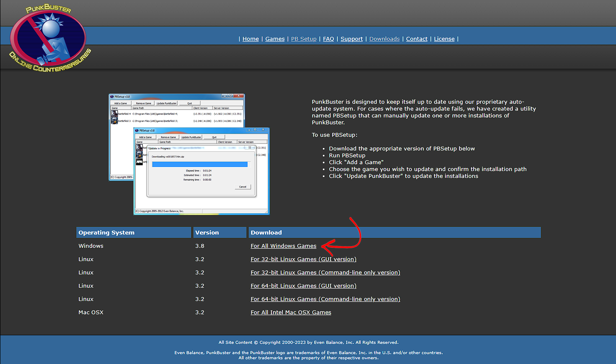Click the 'Run PBSetup' bullet item
Image resolution: width=616 pixels, height=364 pixels.
[347, 156]
